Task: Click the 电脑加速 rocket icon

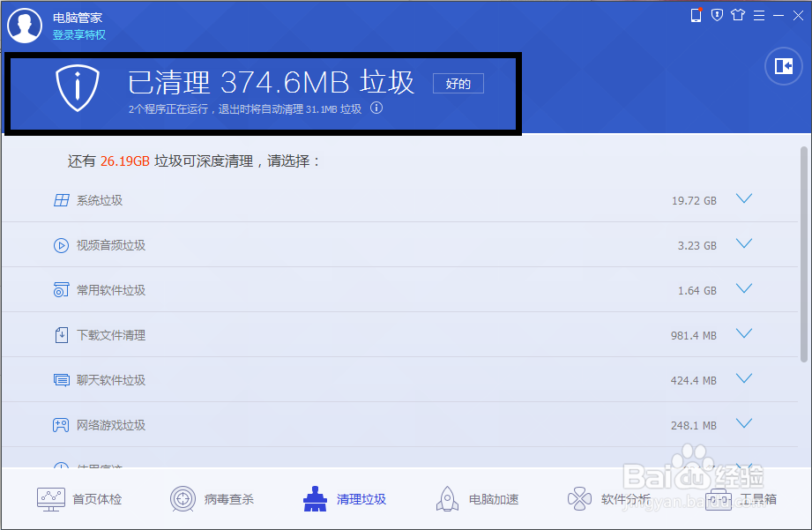Action: coord(447,499)
